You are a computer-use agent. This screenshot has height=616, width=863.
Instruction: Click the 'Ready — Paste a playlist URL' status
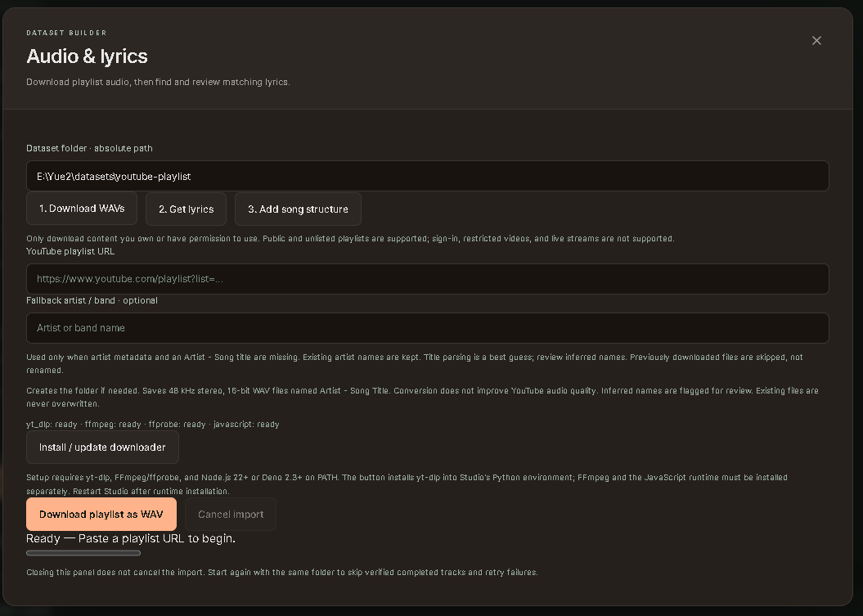131,538
